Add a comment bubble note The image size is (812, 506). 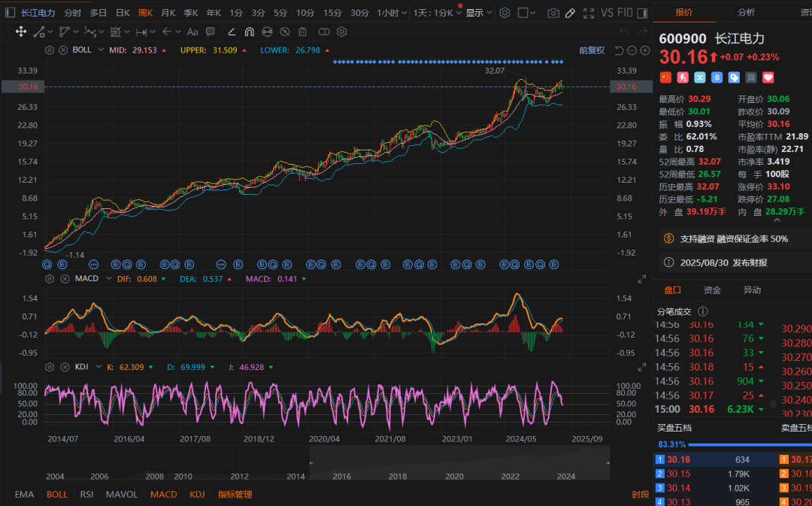[x=211, y=32]
